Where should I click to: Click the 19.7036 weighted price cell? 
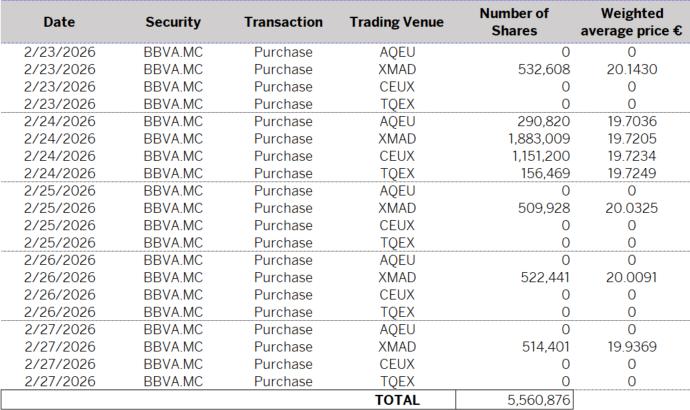[630, 121]
